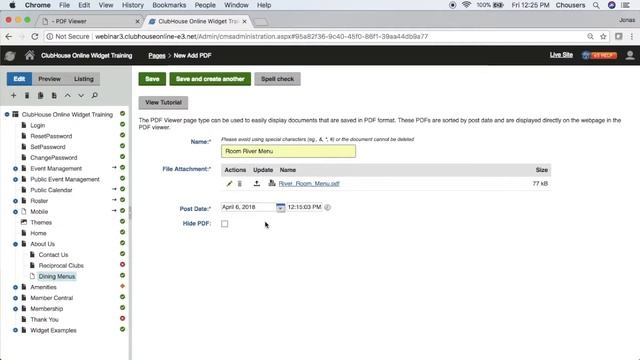This screenshot has height=360, width=640.
Task: Select Home in the page tree
Action: tap(38, 233)
